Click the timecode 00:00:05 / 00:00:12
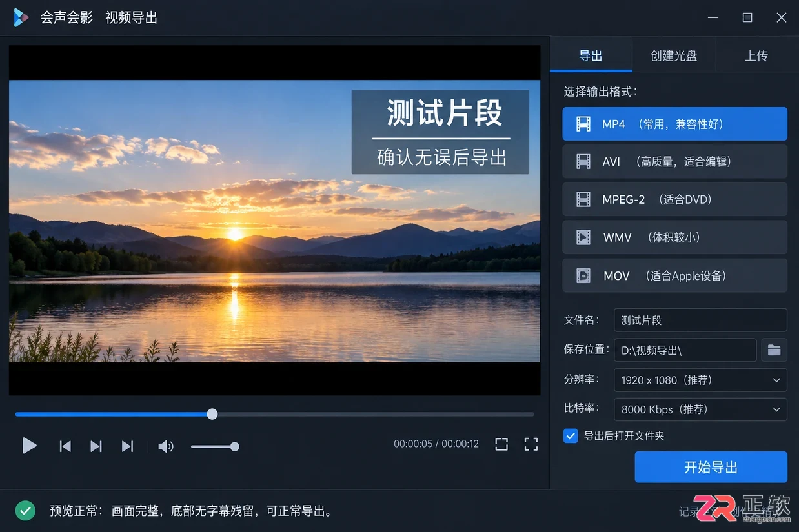This screenshot has width=799, height=532. (436, 444)
